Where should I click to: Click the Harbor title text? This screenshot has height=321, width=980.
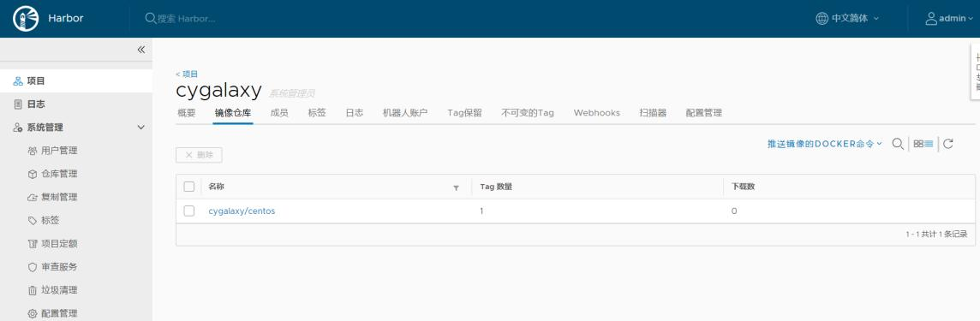click(x=66, y=19)
